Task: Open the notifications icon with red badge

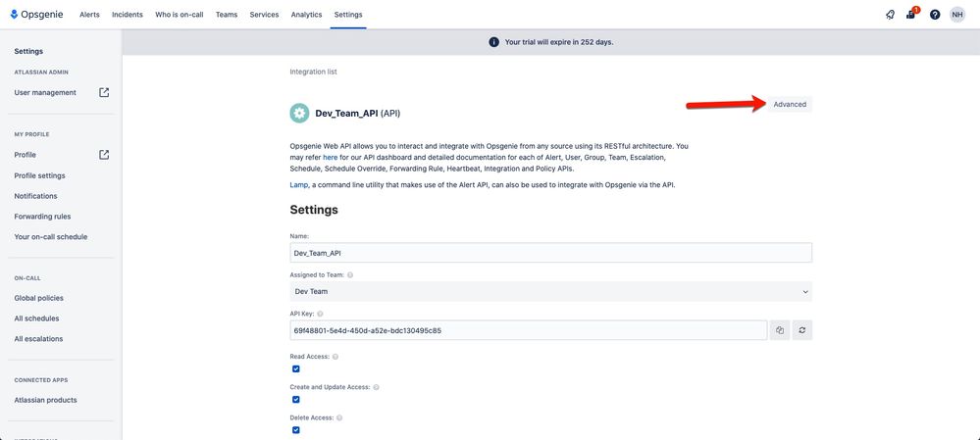Action: 911,14
